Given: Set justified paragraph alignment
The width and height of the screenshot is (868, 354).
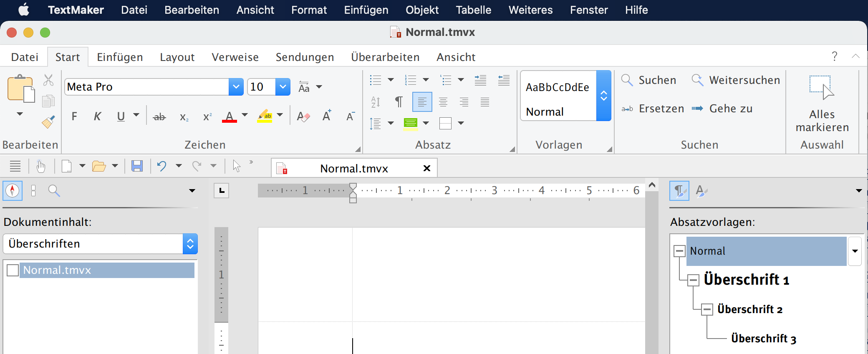Looking at the screenshot, I should pos(485,102).
